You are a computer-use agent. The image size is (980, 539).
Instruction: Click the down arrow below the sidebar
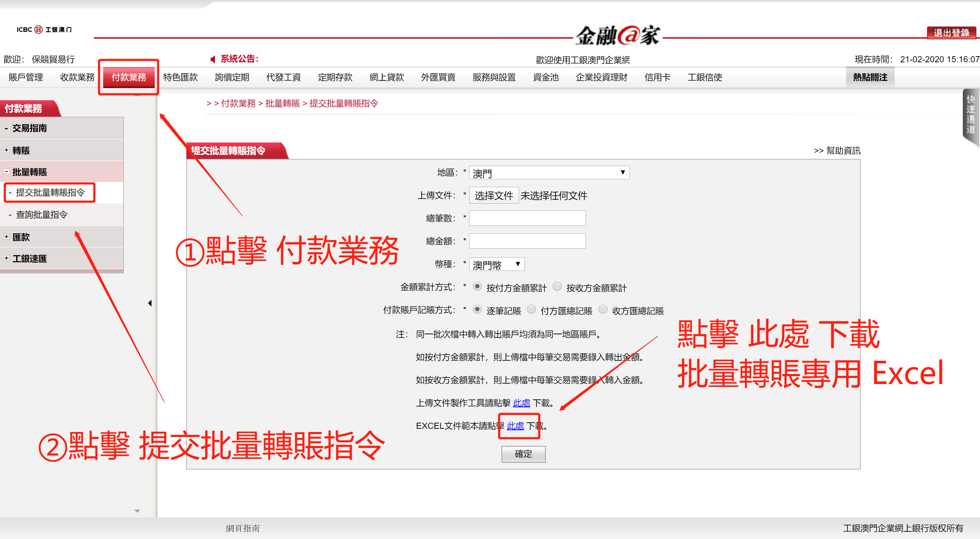(137, 511)
